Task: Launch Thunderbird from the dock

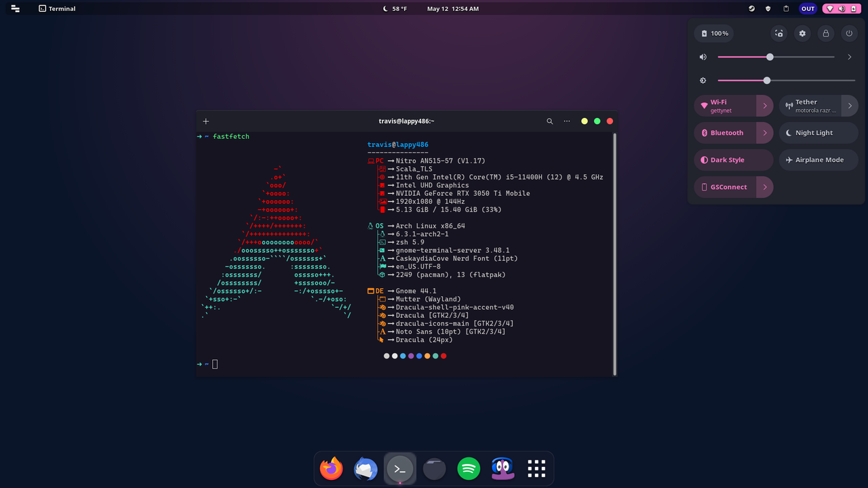Action: (366, 468)
